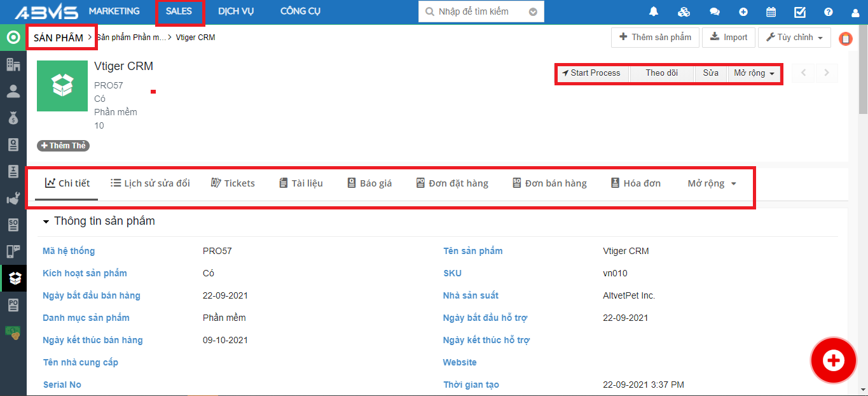Open the Mở rộng dropdown next to Sửa
Screen dimensions: 868x396
pyautogui.click(x=754, y=73)
